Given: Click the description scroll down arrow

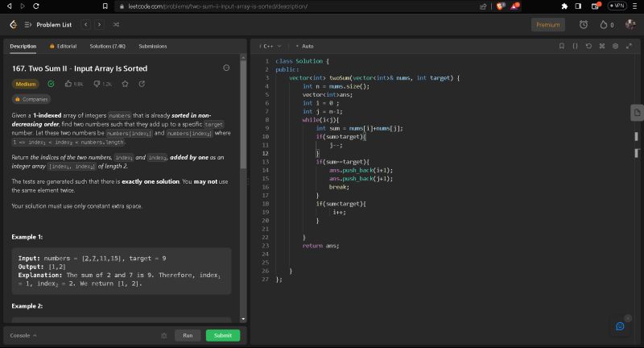Looking at the screenshot, I should [243, 319].
